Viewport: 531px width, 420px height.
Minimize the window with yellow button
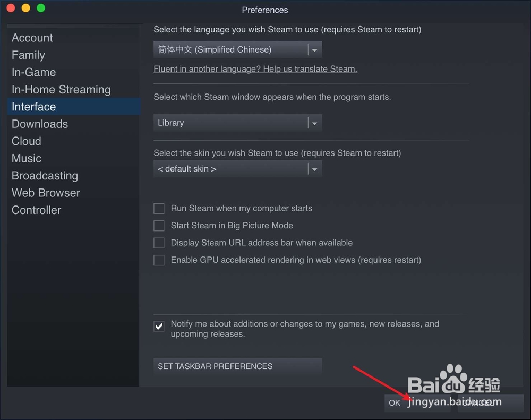[x=25, y=8]
